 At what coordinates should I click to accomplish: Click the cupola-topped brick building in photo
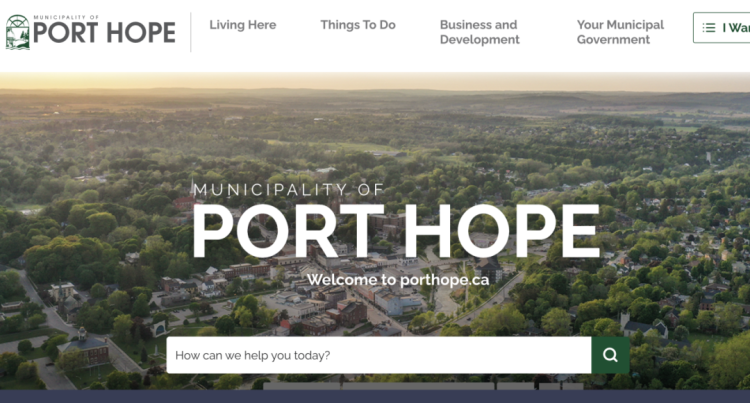pyautogui.click(x=84, y=348)
